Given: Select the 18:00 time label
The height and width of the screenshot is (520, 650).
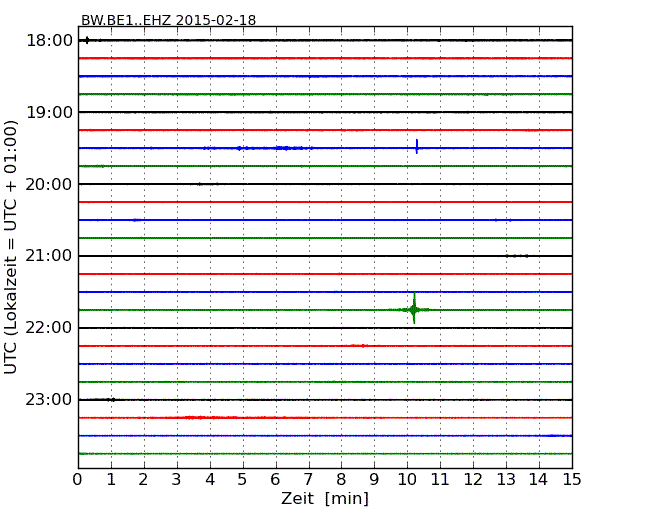Looking at the screenshot, I should coord(49,41).
